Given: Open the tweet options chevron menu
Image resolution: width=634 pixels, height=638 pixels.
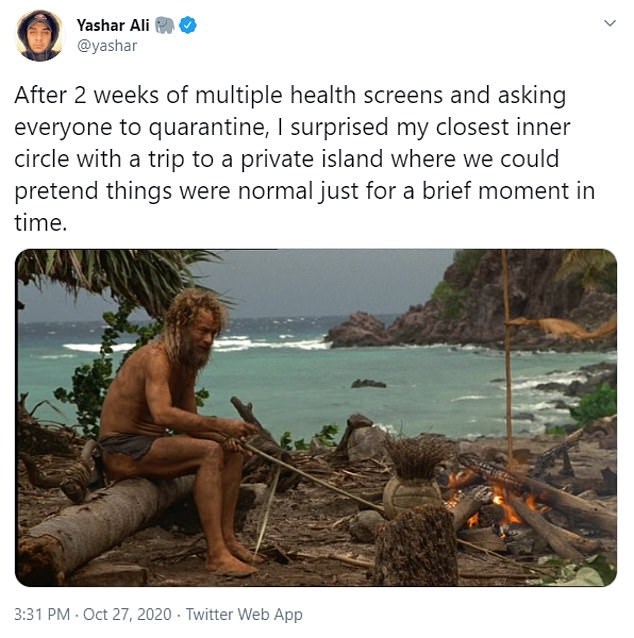Looking at the screenshot, I should 609,24.
